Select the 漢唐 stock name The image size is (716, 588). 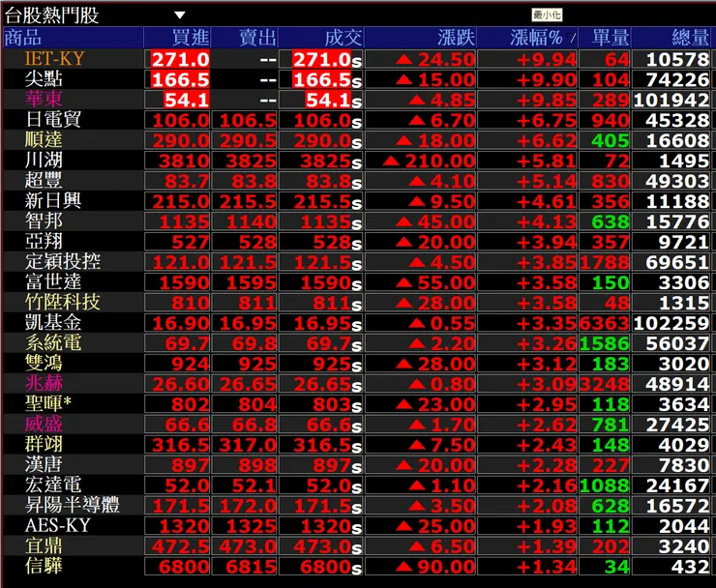point(44,464)
